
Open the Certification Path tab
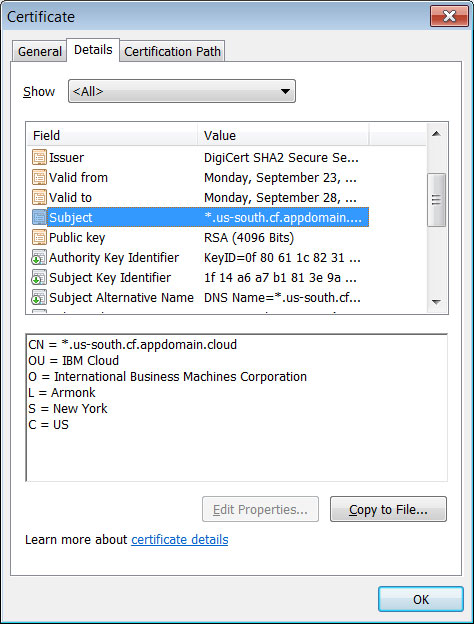[172, 51]
